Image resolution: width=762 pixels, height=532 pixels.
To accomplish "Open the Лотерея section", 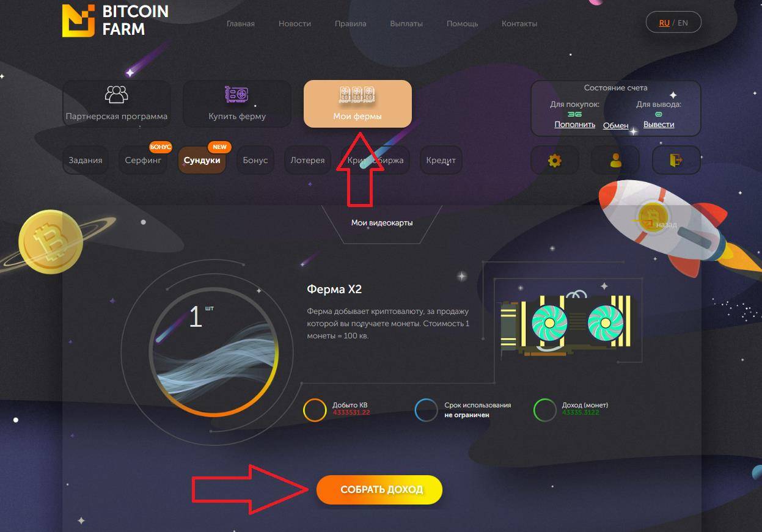I will 307,161.
